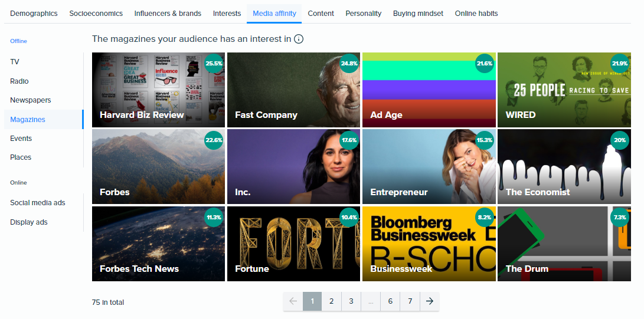Screen dimensions: 644x319
Task: Open Events in the sidebar
Action: pos(21,138)
